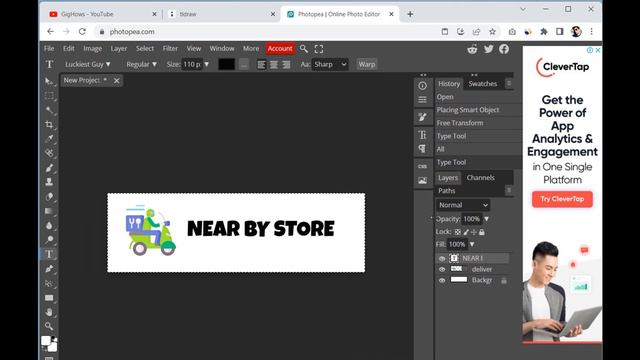
Task: Toggle lock transparent pixels
Action: (x=458, y=232)
